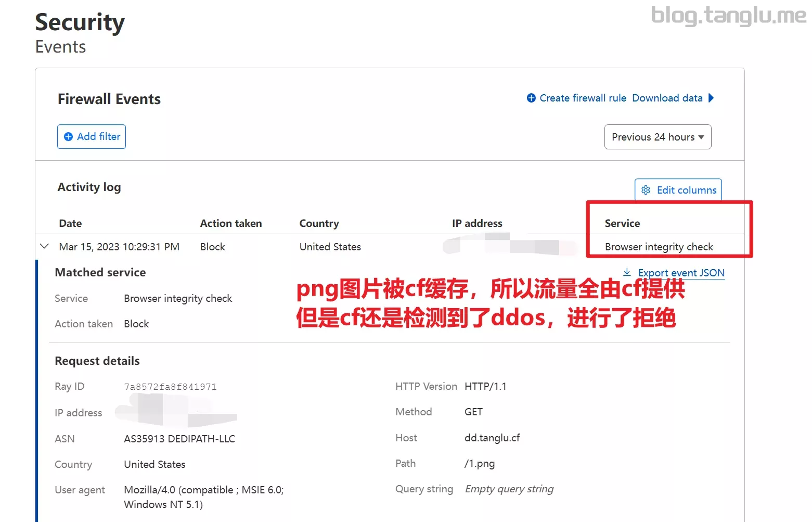Click the IP address column header
This screenshot has height=522, width=812.
point(477,223)
